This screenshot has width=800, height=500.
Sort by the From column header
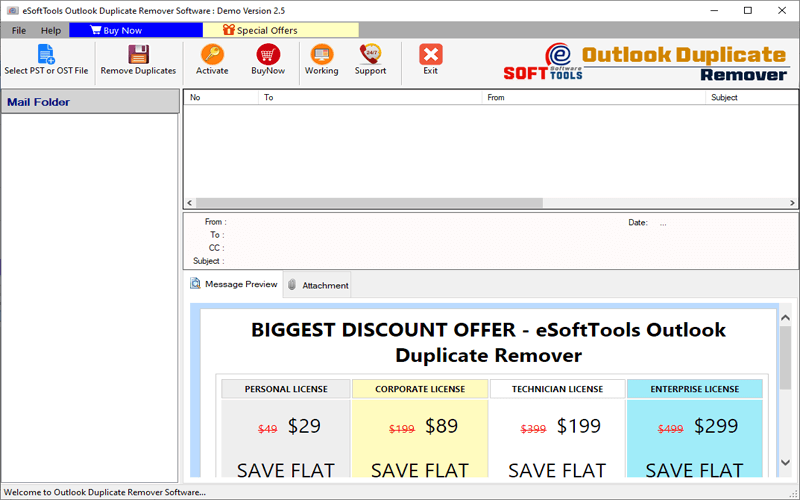tap(593, 97)
